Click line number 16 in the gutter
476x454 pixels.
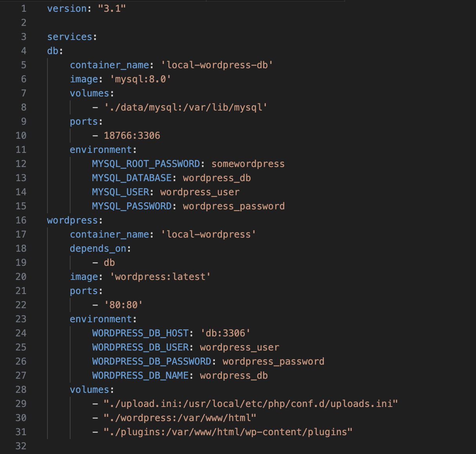click(21, 220)
